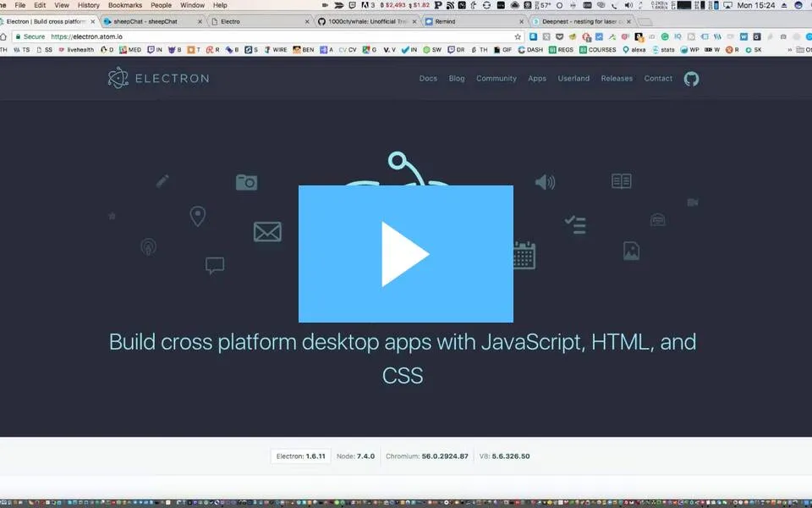Click the V8 5.6.326.50 version text
Image resolution: width=812 pixels, height=508 pixels.
pyautogui.click(x=504, y=456)
